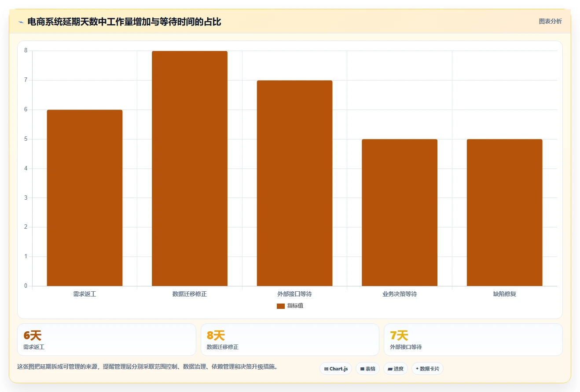Click the 8天 value in data card
580x392 pixels.
[216, 336]
